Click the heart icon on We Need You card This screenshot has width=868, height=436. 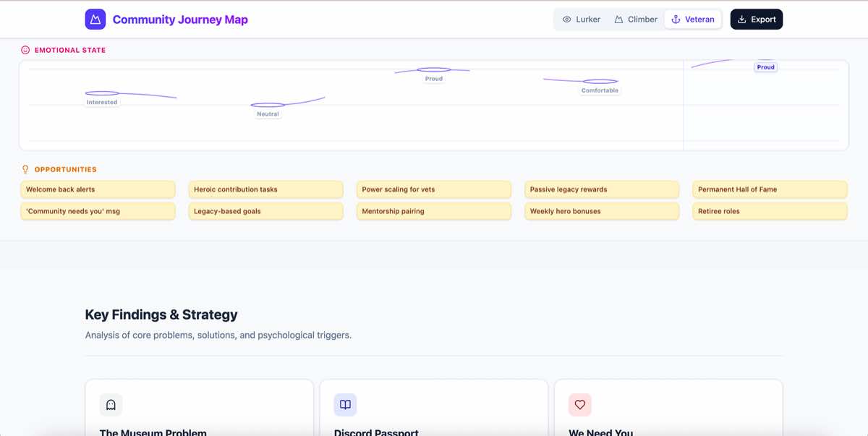[579, 405]
